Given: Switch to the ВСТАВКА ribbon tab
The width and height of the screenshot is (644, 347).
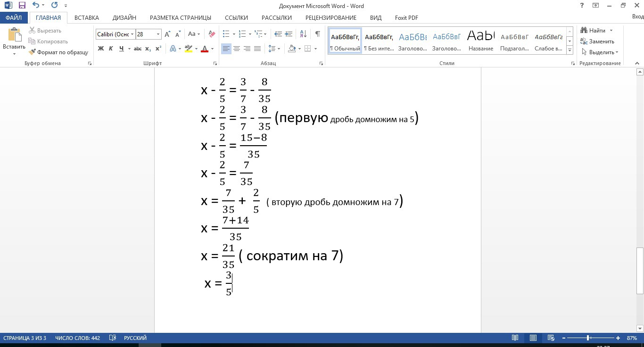Looking at the screenshot, I should (87, 18).
